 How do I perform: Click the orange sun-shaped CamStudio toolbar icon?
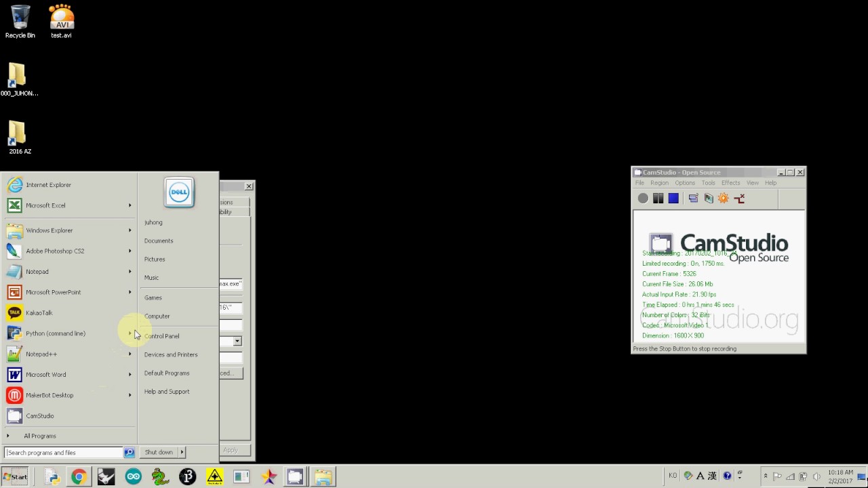coord(724,199)
